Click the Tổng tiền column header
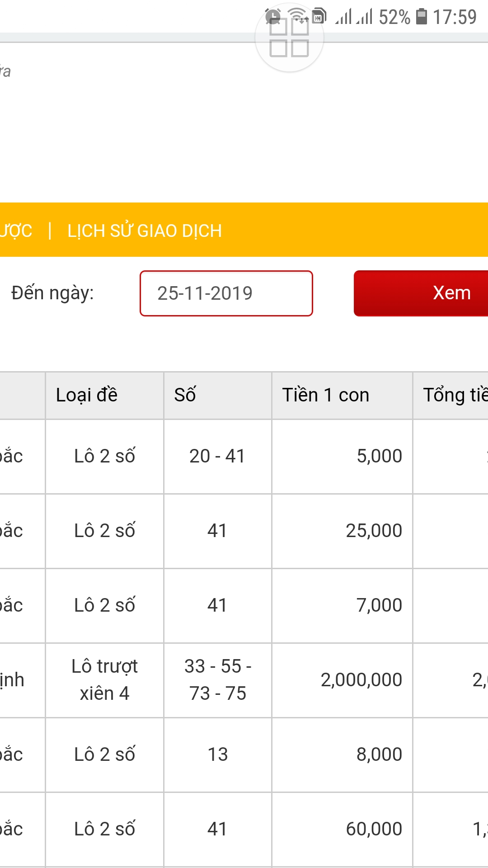Viewport: 488px width, 868px height. (x=454, y=395)
